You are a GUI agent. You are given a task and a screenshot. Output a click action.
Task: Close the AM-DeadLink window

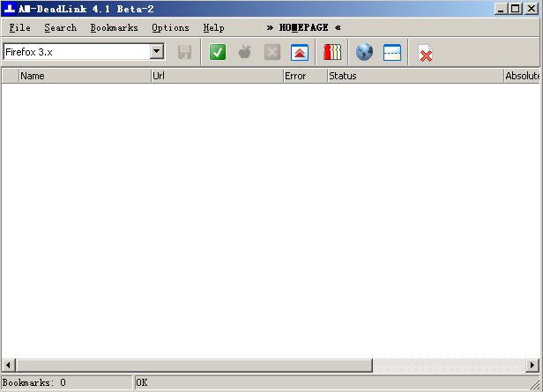click(532, 9)
